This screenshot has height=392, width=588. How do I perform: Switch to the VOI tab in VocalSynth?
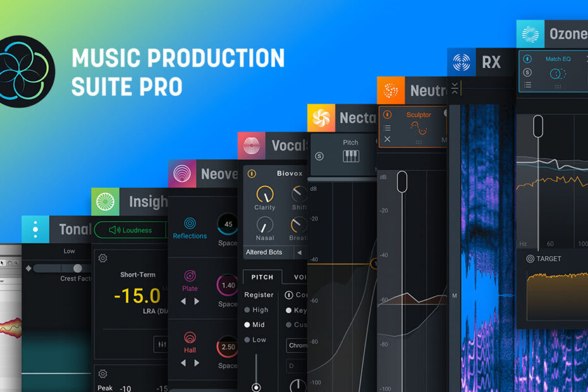(300, 277)
